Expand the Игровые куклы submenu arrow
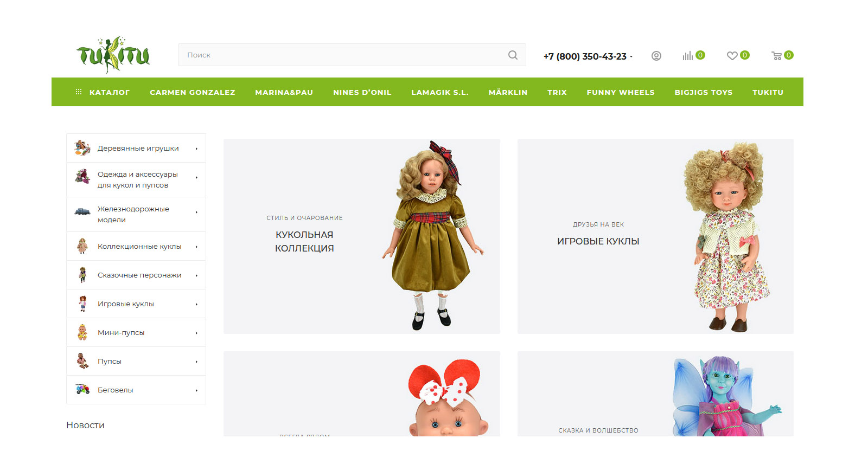868x464 pixels. tap(196, 304)
